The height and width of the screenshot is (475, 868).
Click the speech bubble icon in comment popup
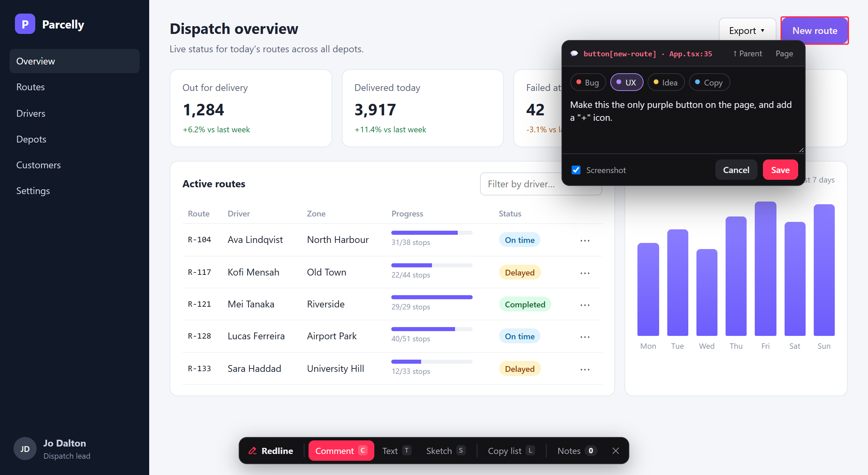(574, 54)
